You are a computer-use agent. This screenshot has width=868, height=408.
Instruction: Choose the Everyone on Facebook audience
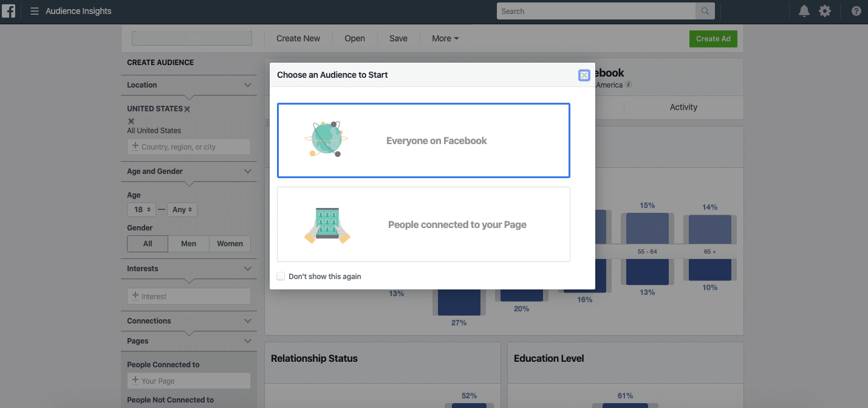pos(423,140)
